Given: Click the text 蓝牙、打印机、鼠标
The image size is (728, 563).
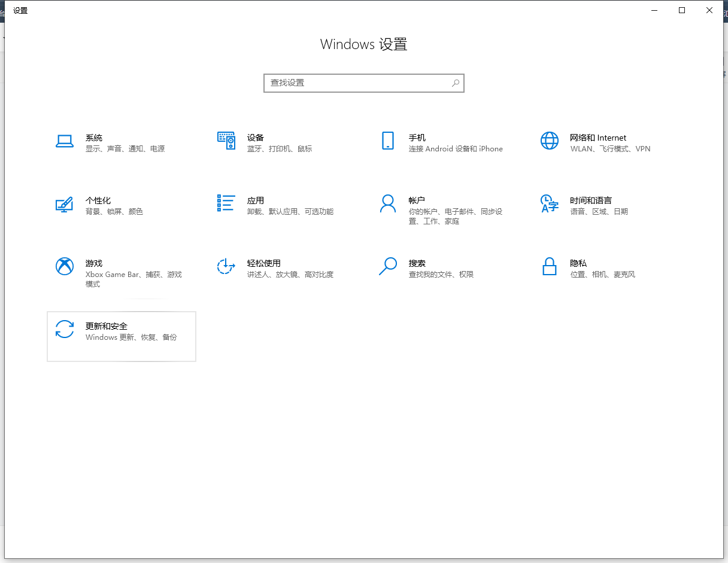Looking at the screenshot, I should pos(280,149).
